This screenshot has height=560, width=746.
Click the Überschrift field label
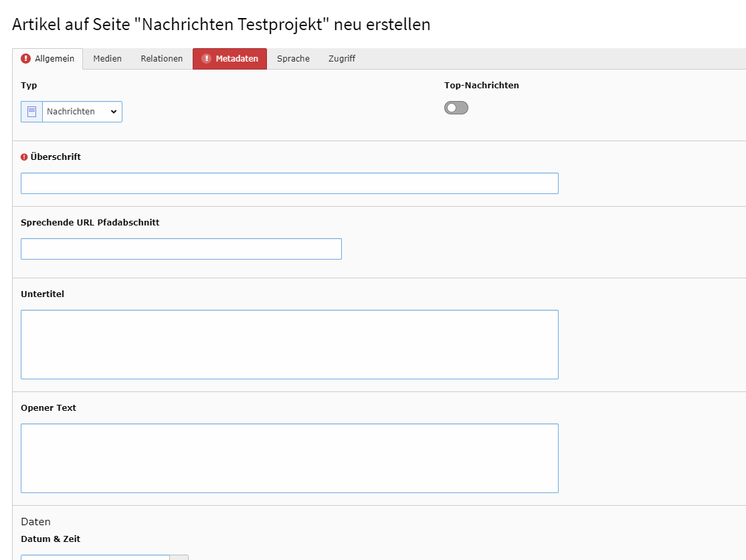click(x=56, y=157)
